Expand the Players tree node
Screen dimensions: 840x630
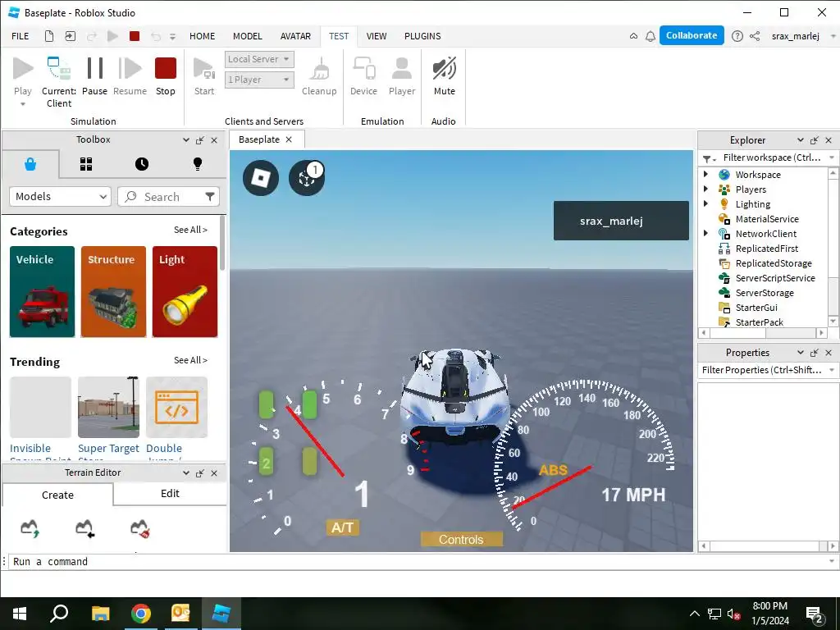click(x=705, y=189)
